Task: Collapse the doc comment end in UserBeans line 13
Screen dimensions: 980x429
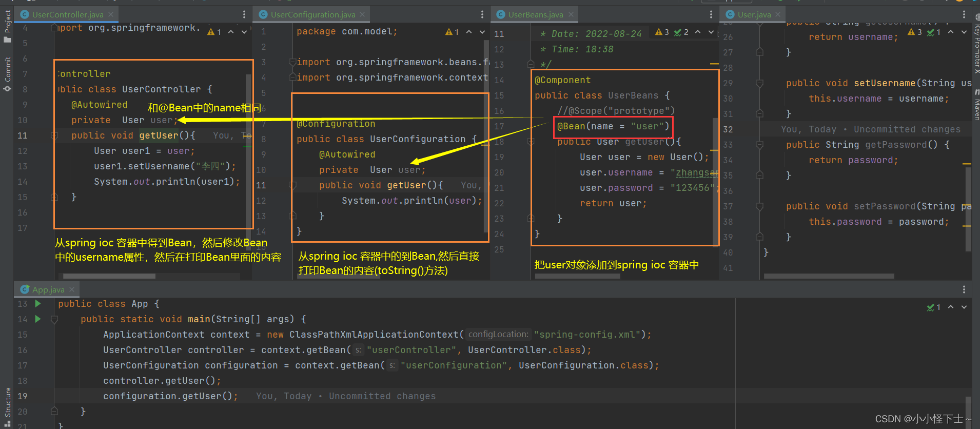Action: click(531, 64)
